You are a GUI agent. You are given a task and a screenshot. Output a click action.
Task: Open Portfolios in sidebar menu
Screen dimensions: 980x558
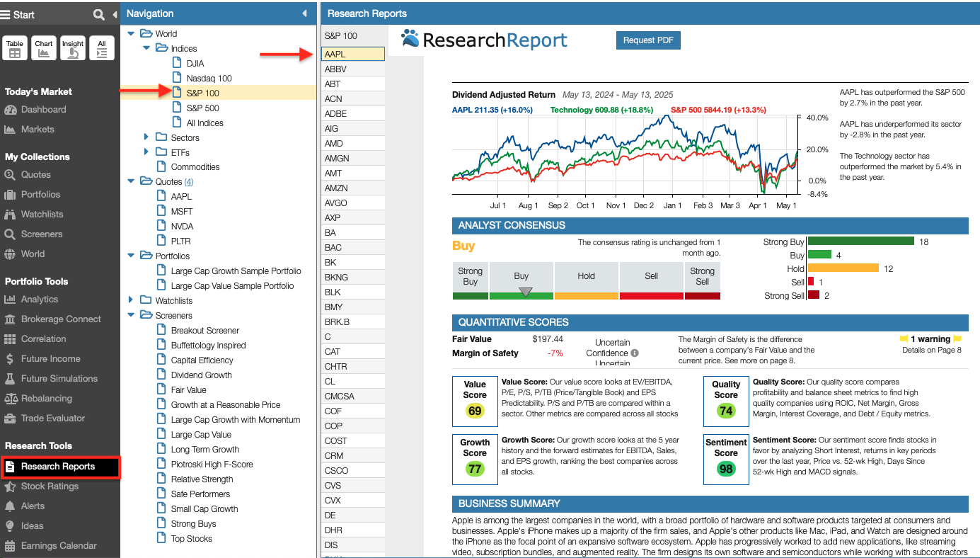pyautogui.click(x=40, y=195)
